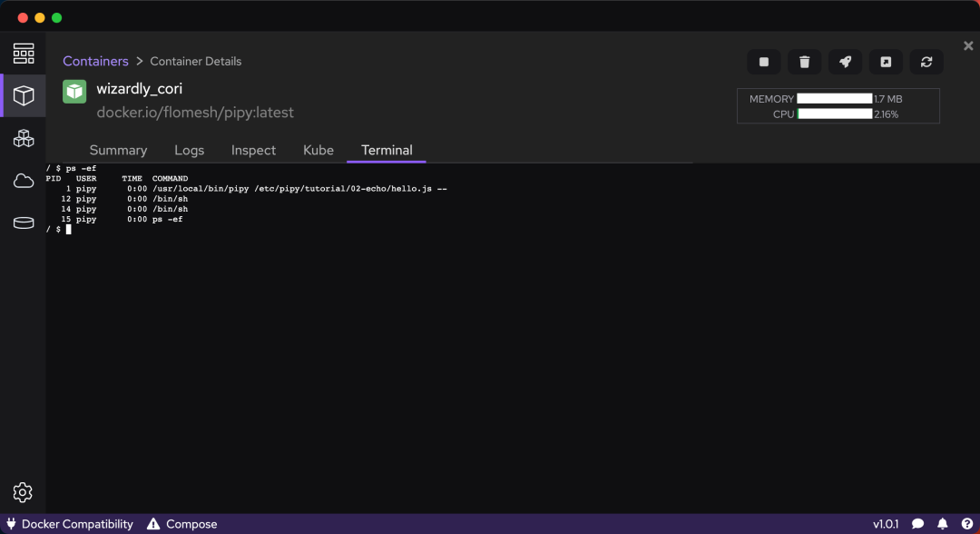The height and width of the screenshot is (534, 980).
Task: Restart container with refresh icon
Action: [926, 62]
